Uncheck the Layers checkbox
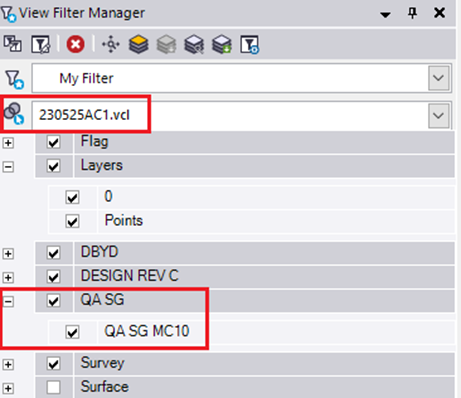 click(x=53, y=166)
